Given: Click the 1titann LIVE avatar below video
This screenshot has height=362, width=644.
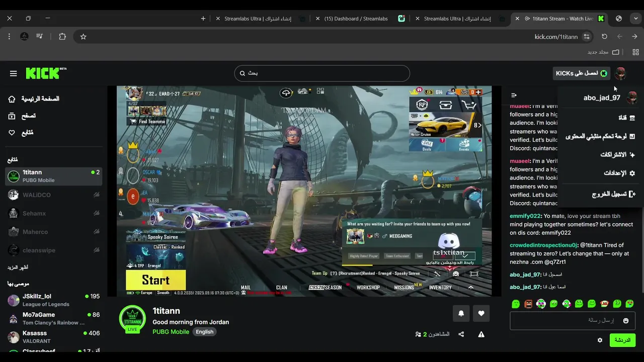Looking at the screenshot, I should click(x=132, y=319).
